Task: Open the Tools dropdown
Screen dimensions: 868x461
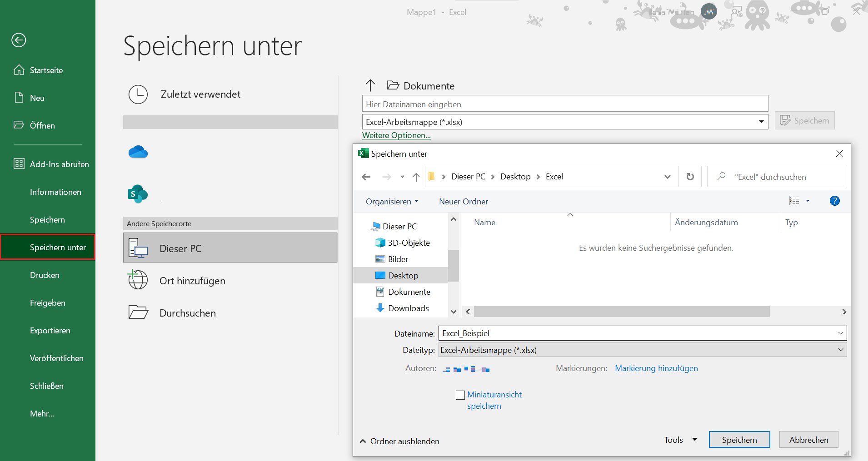Action: tap(680, 440)
